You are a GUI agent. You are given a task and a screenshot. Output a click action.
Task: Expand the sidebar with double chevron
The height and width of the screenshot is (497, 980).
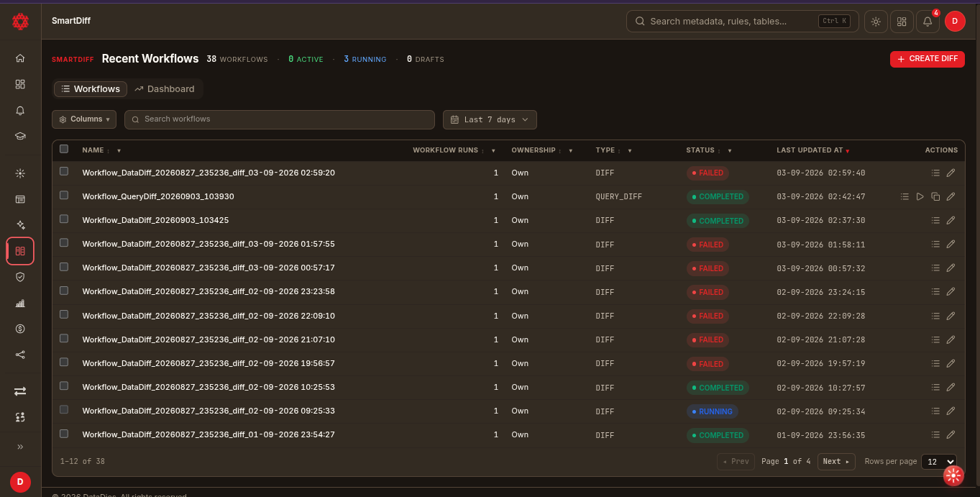(x=20, y=447)
